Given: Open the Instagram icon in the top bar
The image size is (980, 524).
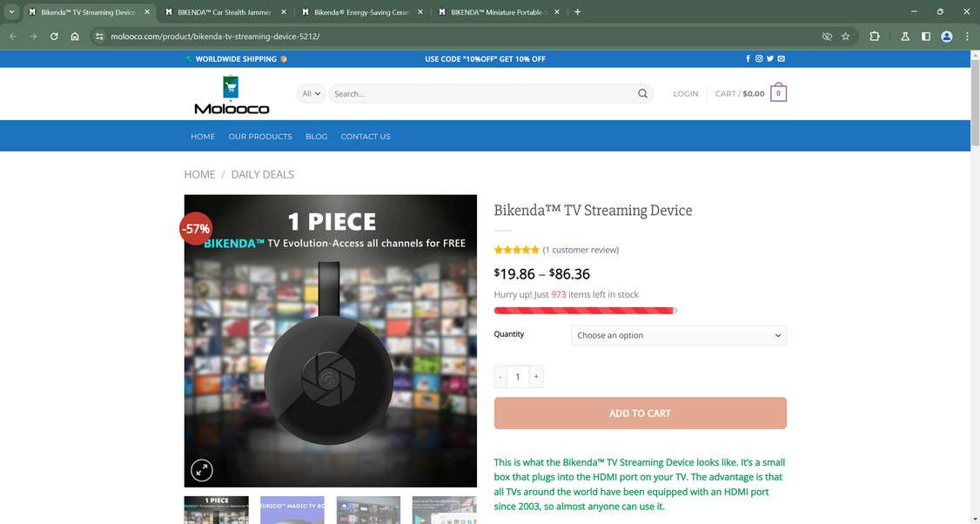Looking at the screenshot, I should [x=759, y=59].
